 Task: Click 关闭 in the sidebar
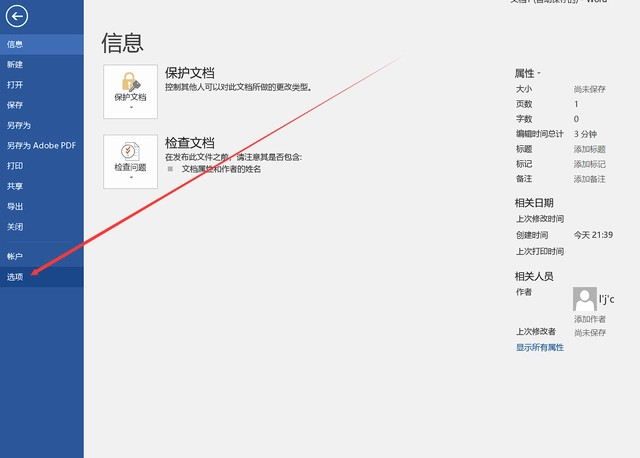(x=16, y=226)
